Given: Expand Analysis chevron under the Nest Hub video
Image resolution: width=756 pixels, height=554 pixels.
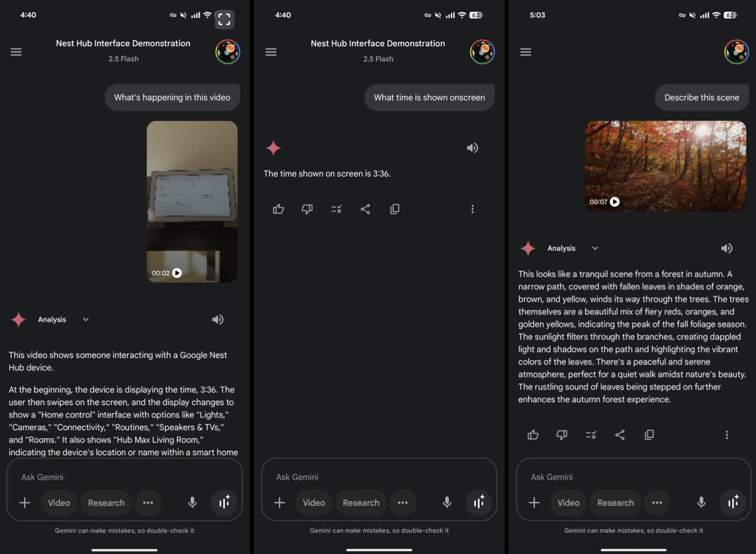Looking at the screenshot, I should (86, 319).
